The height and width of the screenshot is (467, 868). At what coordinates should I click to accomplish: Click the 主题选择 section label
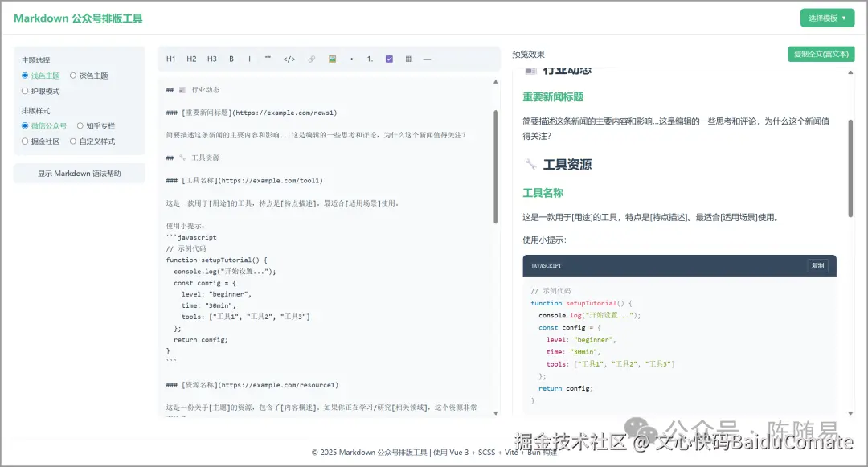(36, 60)
